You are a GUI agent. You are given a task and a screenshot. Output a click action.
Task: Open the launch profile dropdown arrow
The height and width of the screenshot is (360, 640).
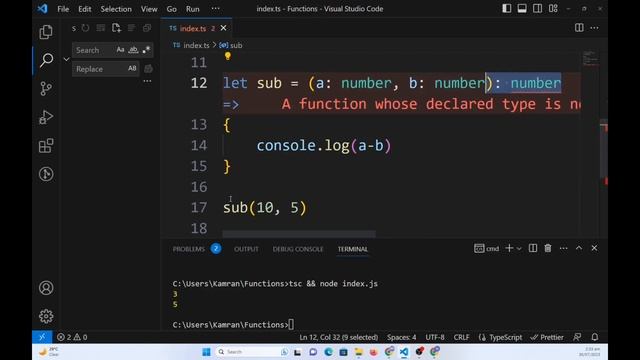tap(519, 249)
